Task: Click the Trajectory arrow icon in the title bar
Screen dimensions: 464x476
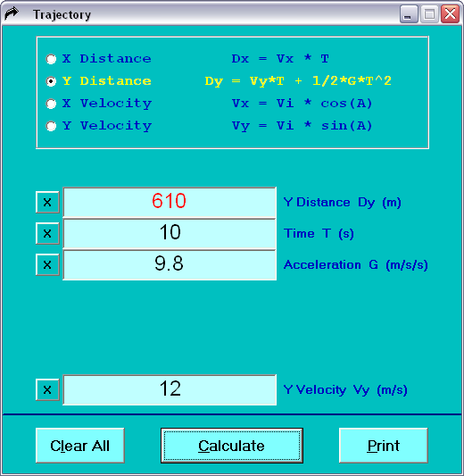Action: (12, 13)
